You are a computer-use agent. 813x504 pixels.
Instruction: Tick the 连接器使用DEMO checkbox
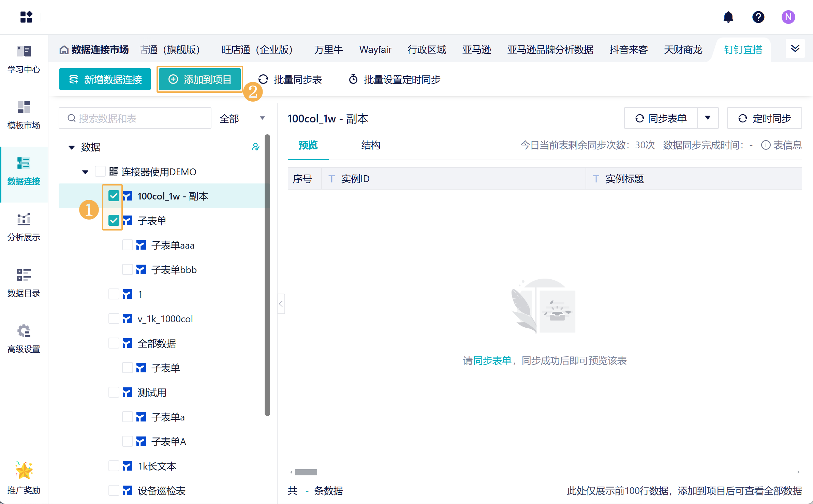pos(100,172)
